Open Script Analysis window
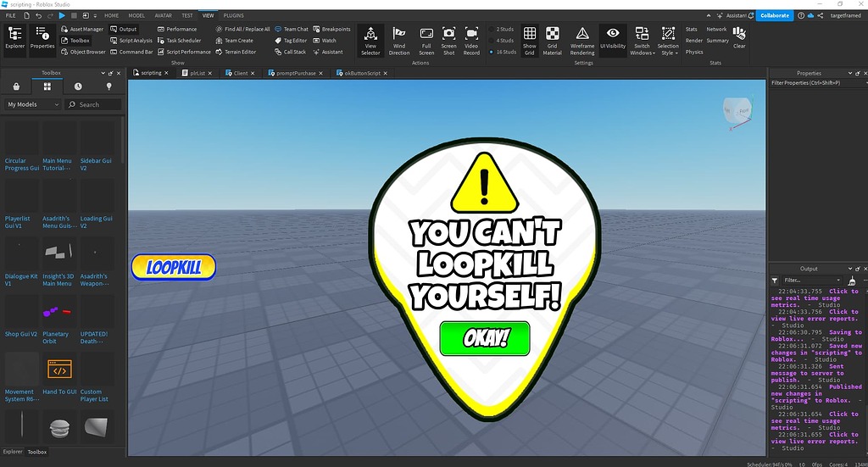The width and height of the screenshot is (868, 467). coord(131,41)
